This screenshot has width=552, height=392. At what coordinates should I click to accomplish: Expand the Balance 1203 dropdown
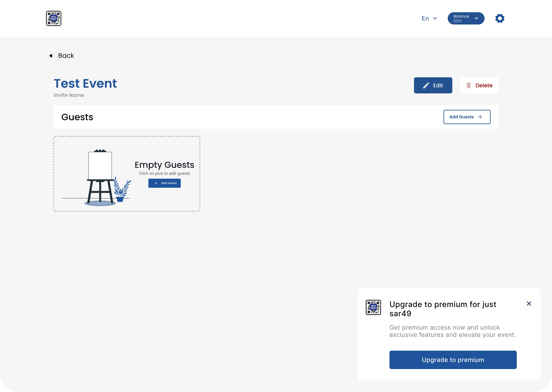pos(466,18)
